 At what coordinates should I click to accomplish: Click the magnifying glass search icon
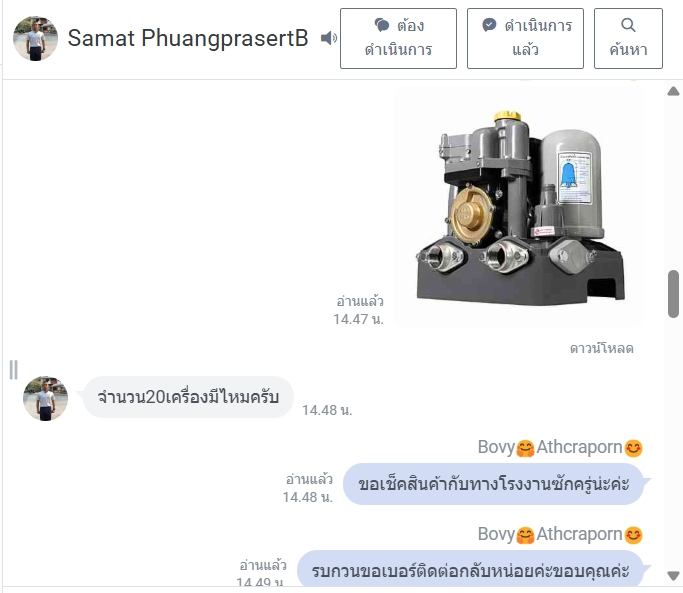pos(628,25)
